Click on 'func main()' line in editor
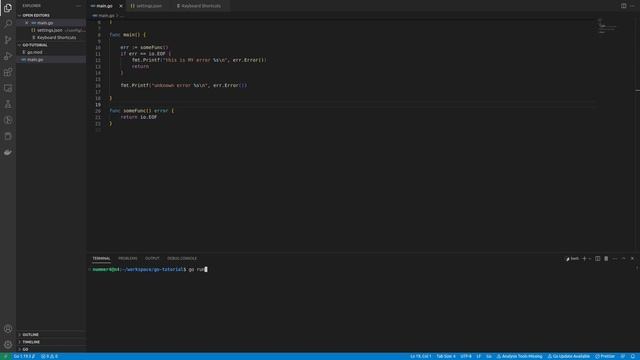This screenshot has width=640, height=360. [127, 35]
